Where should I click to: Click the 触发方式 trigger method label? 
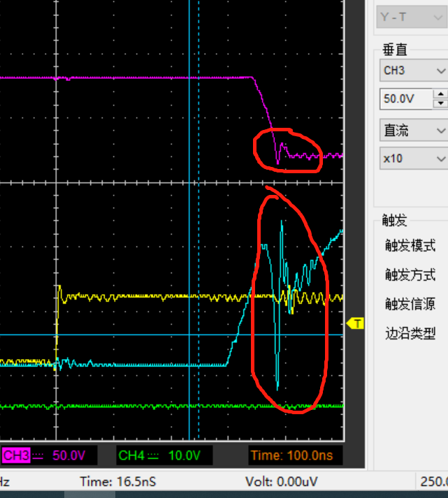(x=410, y=274)
